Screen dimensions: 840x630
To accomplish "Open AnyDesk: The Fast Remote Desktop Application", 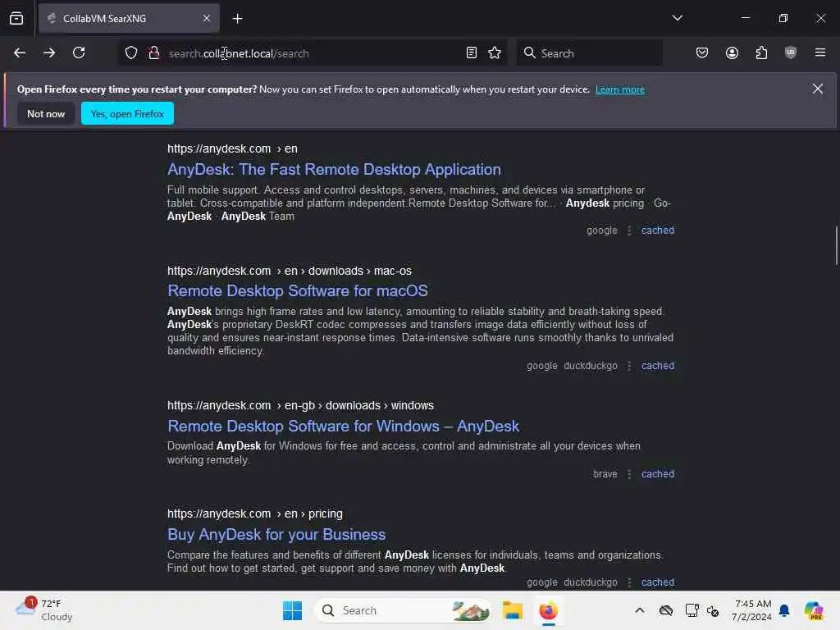I will (334, 169).
